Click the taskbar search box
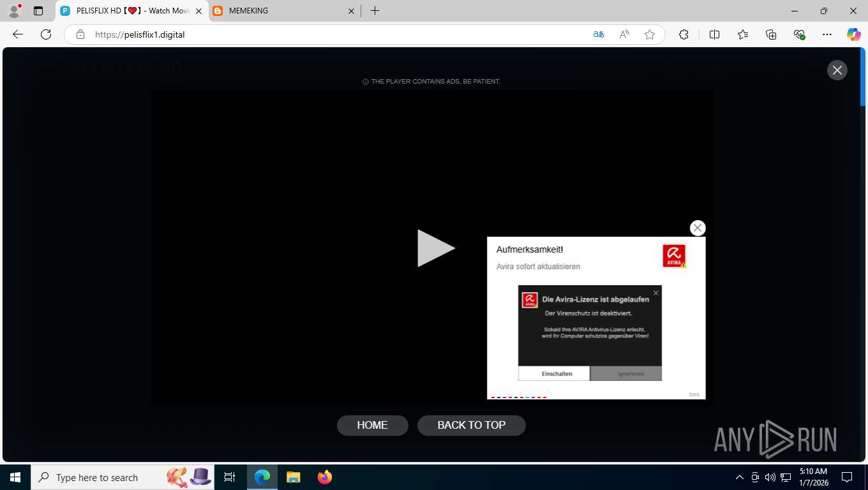This screenshot has width=868, height=490. 123,477
